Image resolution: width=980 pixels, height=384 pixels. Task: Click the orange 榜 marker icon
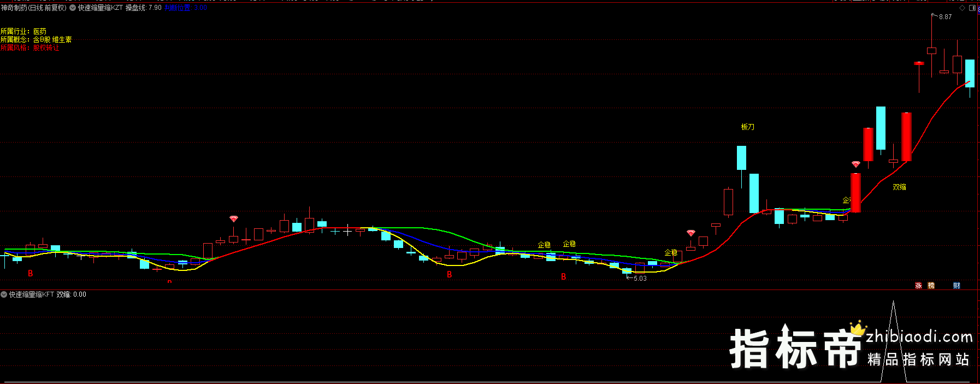pos(931,286)
